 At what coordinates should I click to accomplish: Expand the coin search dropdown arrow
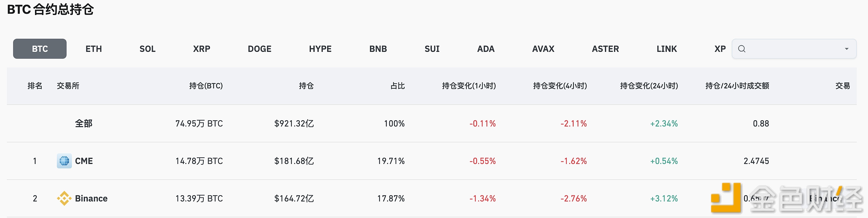[846, 49]
